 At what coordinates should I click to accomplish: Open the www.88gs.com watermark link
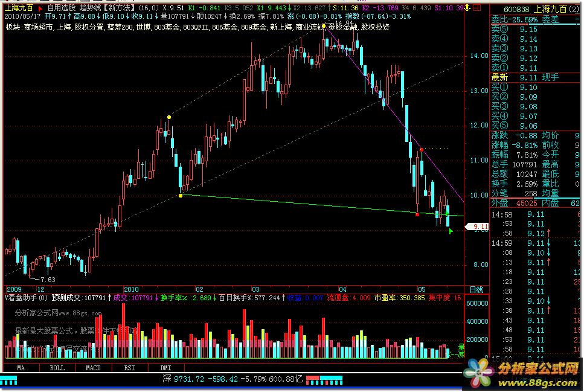click(x=537, y=383)
